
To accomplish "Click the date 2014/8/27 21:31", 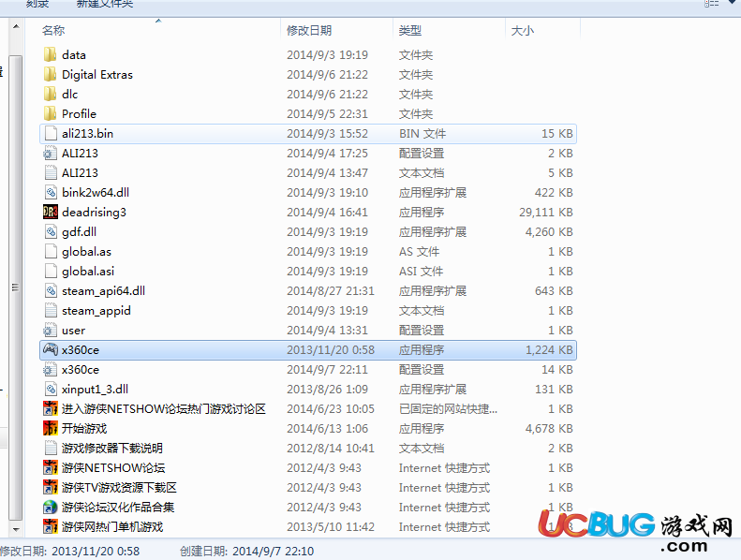I will click(331, 291).
